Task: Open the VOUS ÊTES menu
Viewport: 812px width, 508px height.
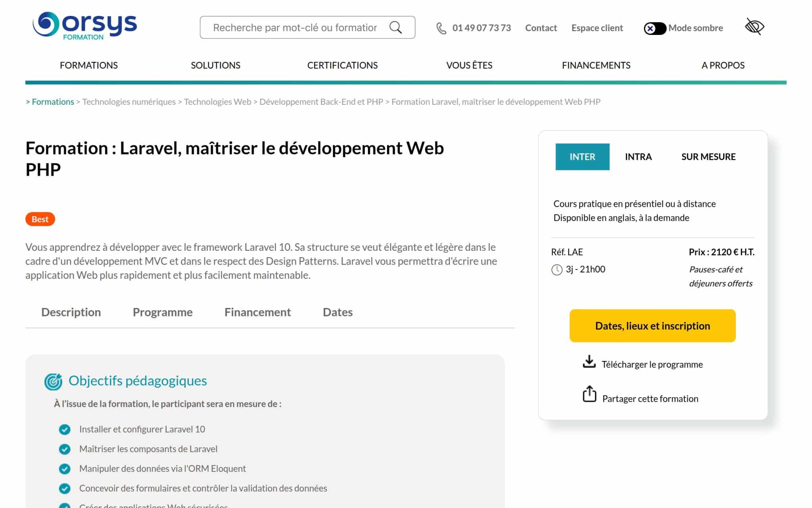Action: tap(469, 65)
